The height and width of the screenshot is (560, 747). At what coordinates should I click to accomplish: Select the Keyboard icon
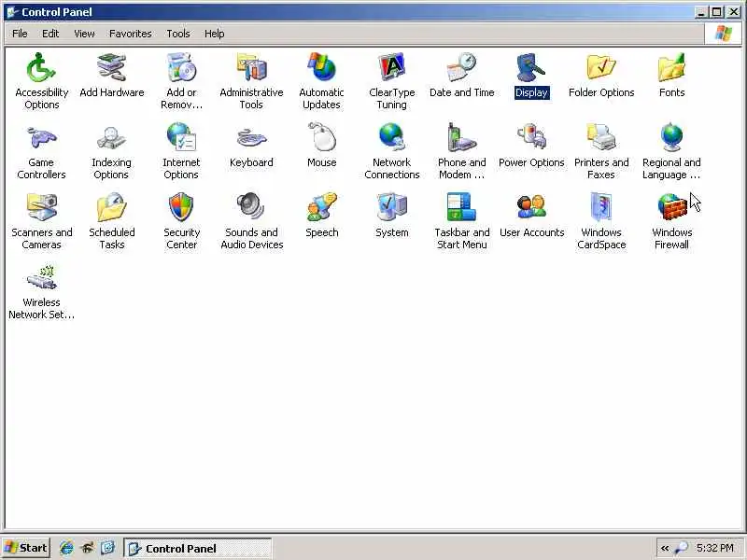pyautogui.click(x=251, y=137)
